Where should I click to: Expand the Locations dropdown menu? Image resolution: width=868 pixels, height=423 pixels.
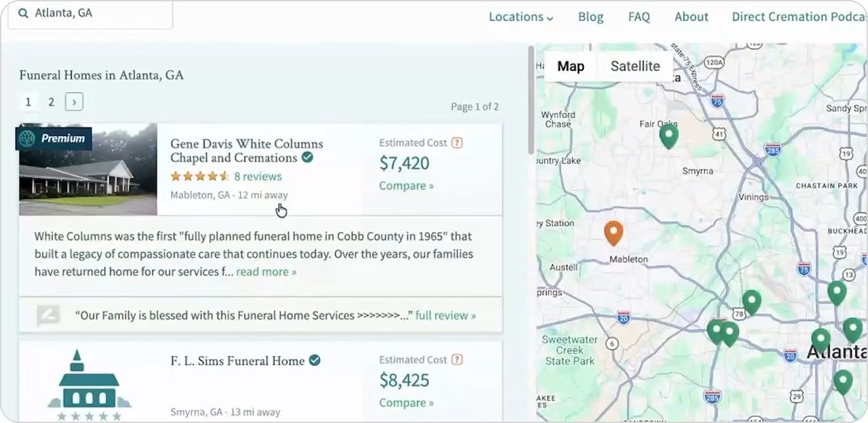[521, 17]
